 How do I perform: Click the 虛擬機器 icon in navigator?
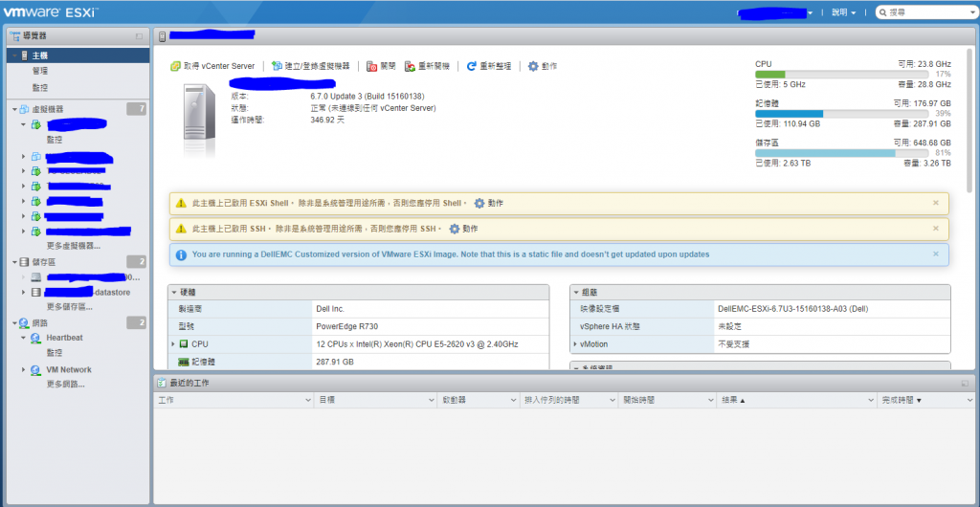pyautogui.click(x=24, y=109)
